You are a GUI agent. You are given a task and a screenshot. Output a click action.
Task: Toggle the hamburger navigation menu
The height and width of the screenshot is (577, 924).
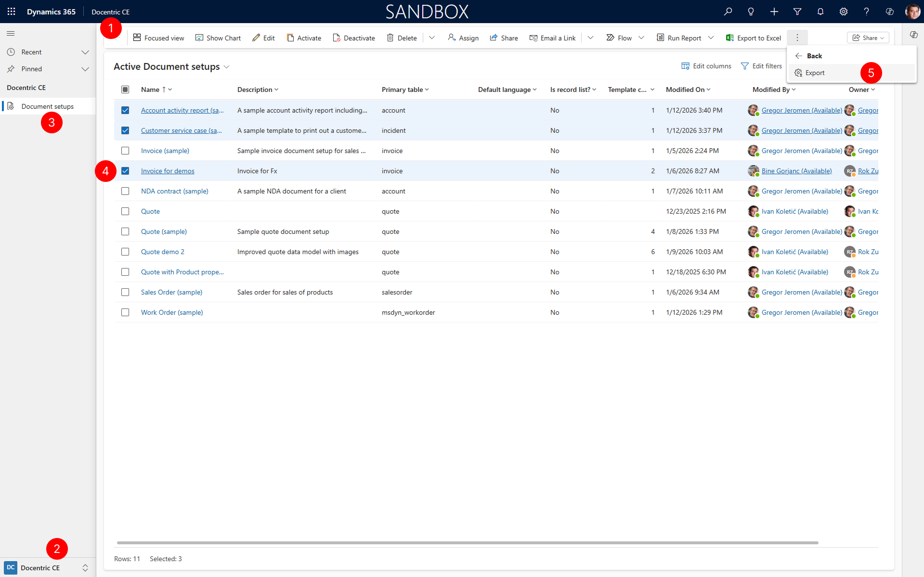click(11, 33)
